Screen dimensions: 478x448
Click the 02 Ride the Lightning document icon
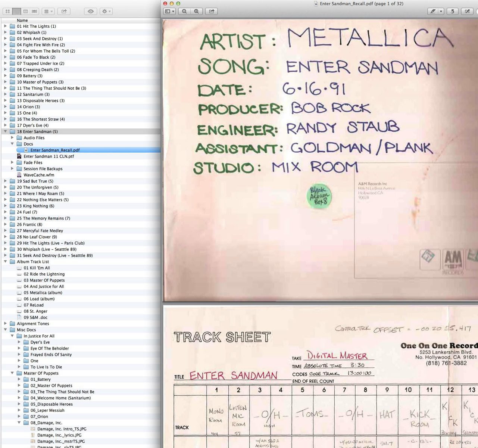coord(19,274)
